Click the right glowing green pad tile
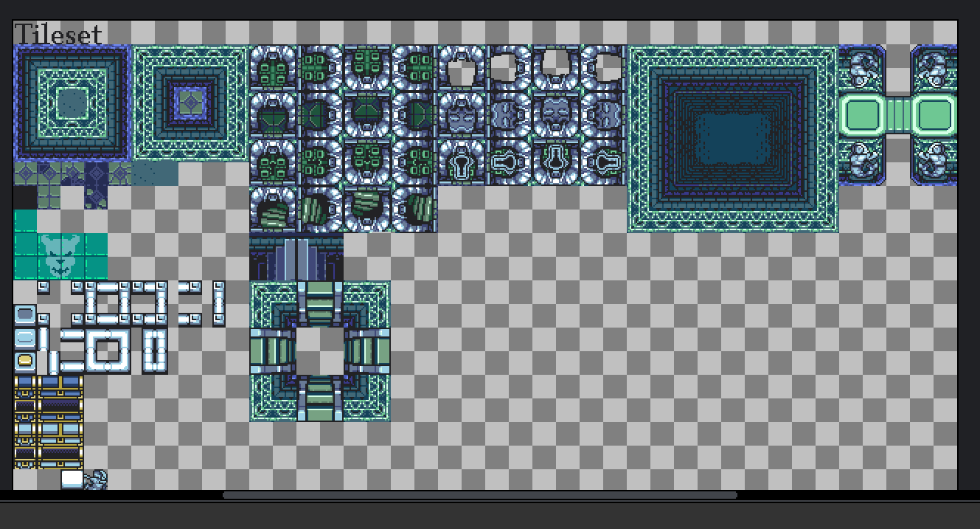Screen dimensions: 980x529 (934, 116)
